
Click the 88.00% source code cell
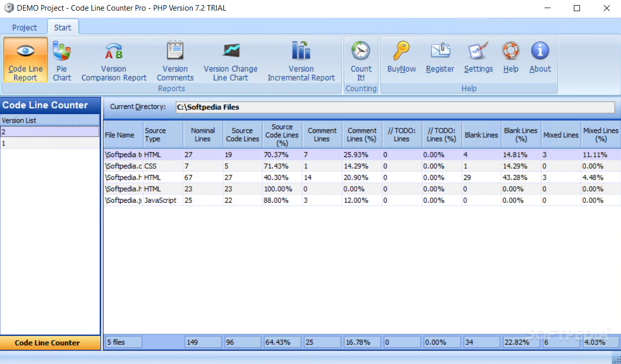click(282, 200)
